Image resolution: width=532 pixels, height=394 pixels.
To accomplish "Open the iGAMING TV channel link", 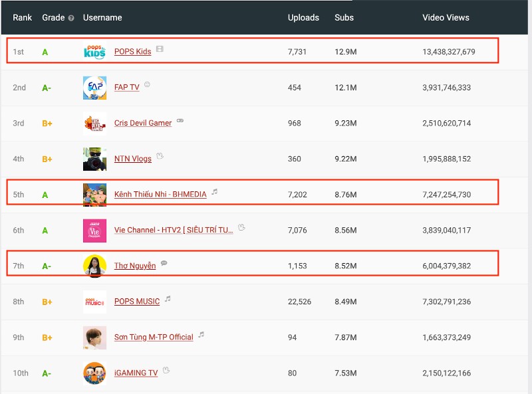I will 136,373.
